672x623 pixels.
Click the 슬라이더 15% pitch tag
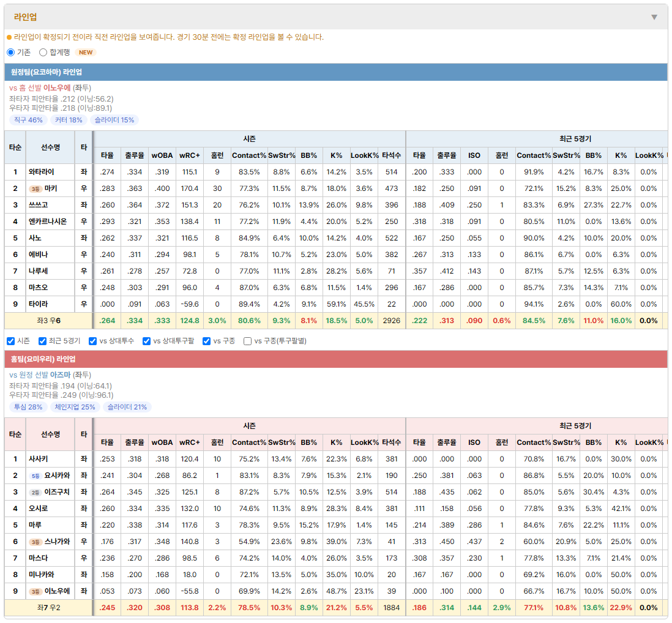point(114,120)
